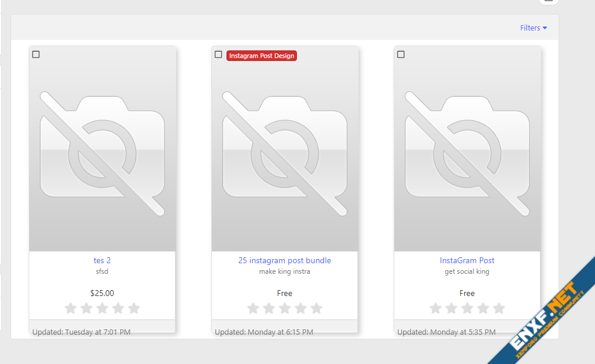595x364 pixels.
Task: Click the third star under tes 2
Action: pyautogui.click(x=102, y=308)
